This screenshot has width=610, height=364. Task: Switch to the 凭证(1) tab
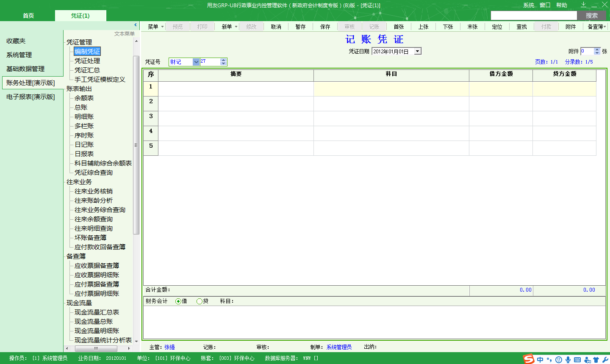80,16
